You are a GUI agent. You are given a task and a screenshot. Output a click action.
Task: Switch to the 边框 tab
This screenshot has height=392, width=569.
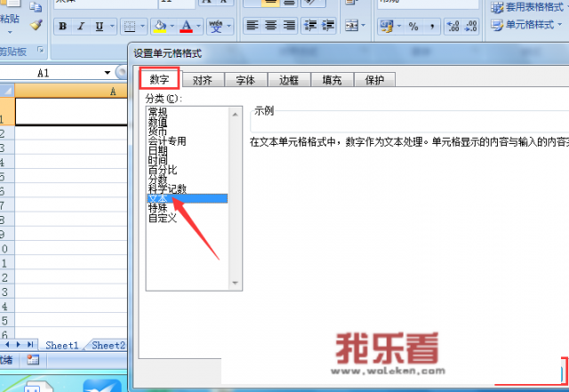point(289,80)
